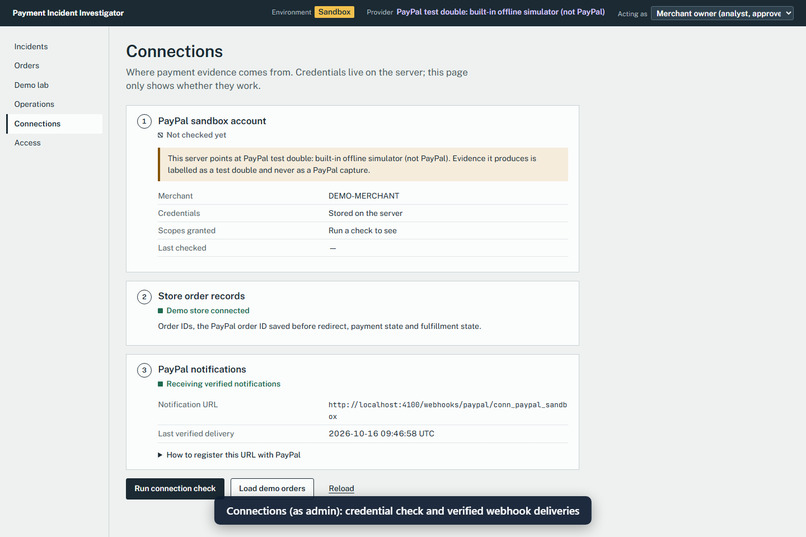Screen dimensions: 806x537
Task: Go to the Orders sidebar item
Action: coord(27,65)
